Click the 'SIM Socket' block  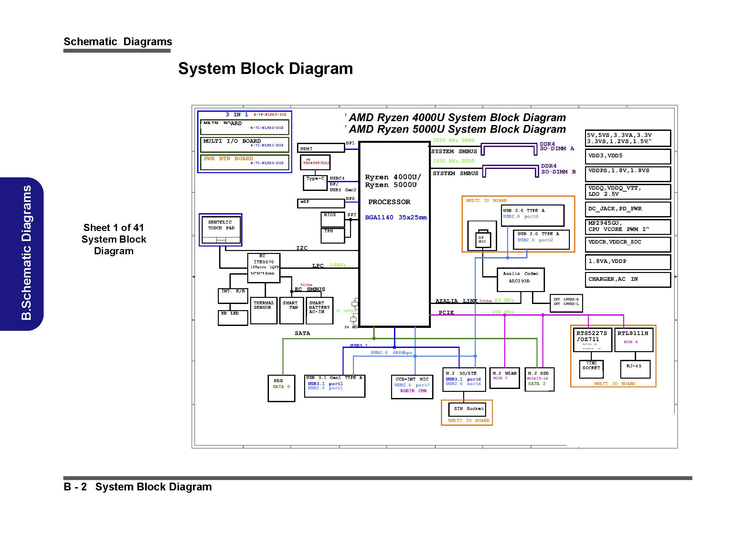click(x=467, y=409)
